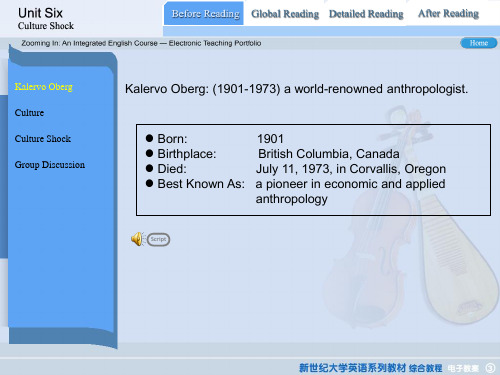Click the Chinese textbook series footer text

click(371, 368)
